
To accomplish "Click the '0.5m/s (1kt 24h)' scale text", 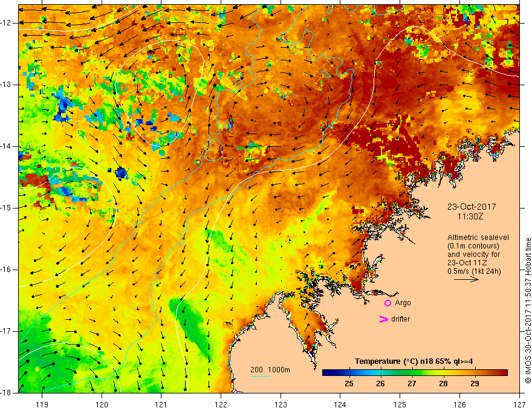I will coord(474,271).
